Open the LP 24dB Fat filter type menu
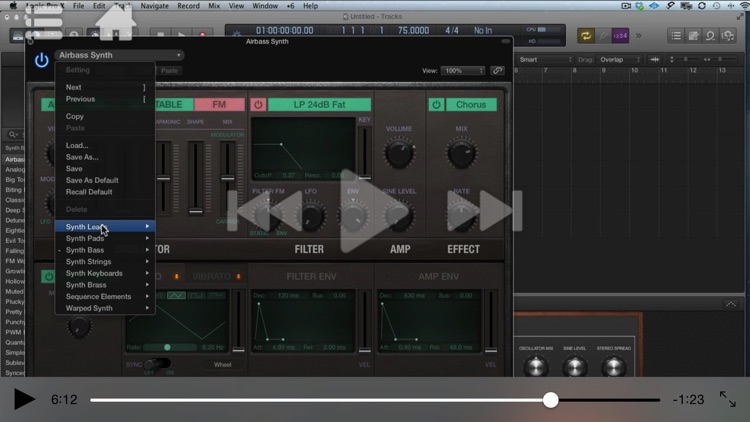This screenshot has height=422, width=750. coord(319,104)
